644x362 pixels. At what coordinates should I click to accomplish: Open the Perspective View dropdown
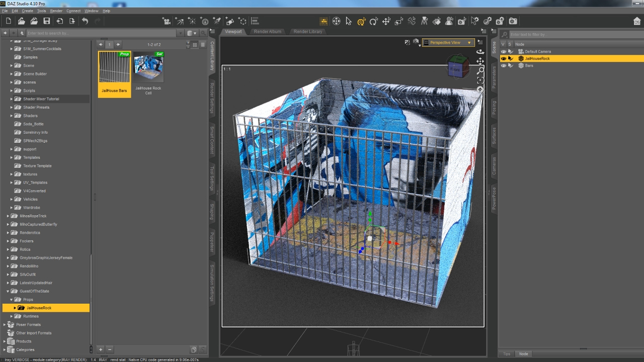click(448, 43)
